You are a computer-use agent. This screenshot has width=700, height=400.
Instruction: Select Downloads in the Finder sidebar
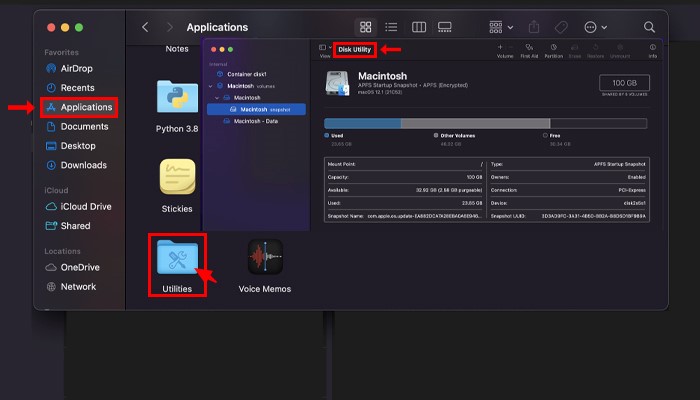click(x=83, y=165)
